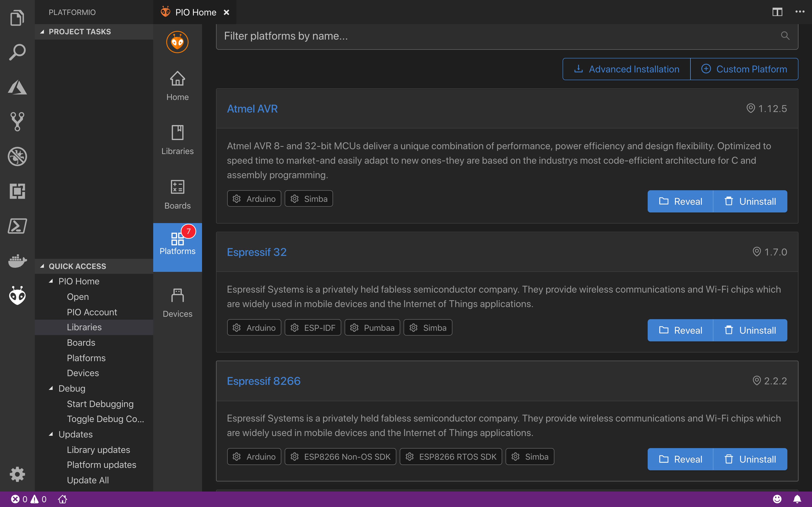The width and height of the screenshot is (812, 507).
Task: Go to Boards in PIO Home sidebar
Action: point(177,195)
